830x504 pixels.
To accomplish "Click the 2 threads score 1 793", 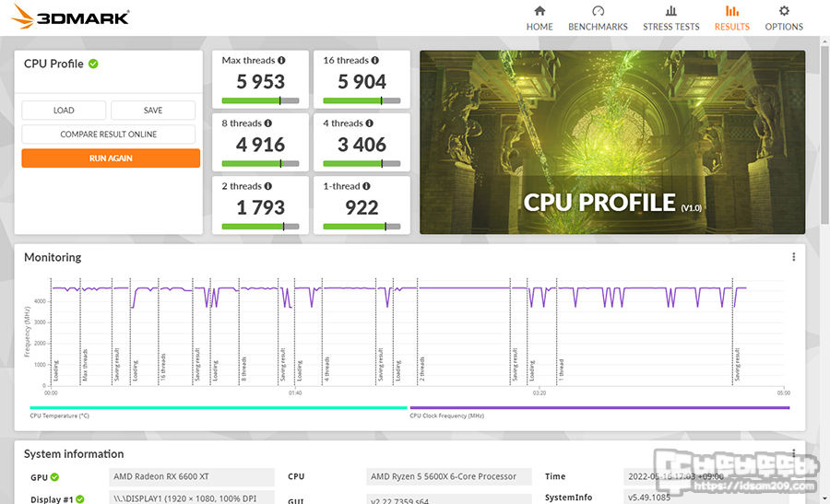I will (x=260, y=207).
